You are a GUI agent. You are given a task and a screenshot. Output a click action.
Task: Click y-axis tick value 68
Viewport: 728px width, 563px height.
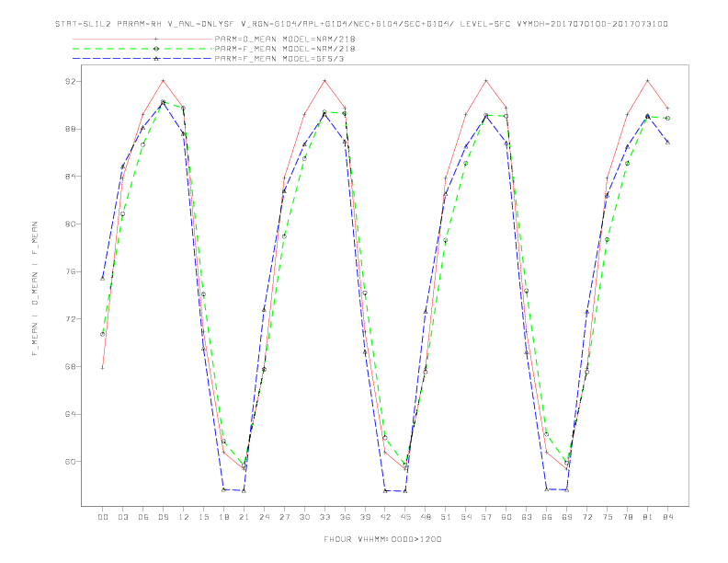click(x=70, y=366)
